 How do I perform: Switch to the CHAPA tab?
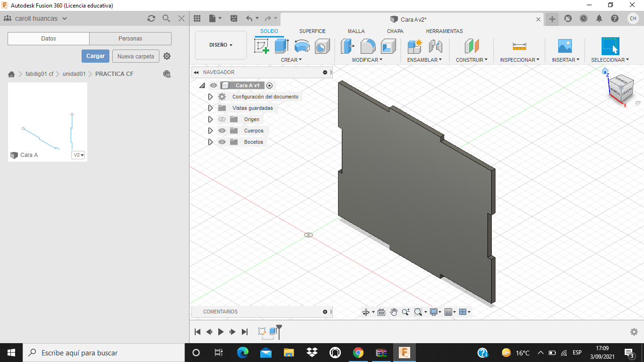tap(395, 31)
